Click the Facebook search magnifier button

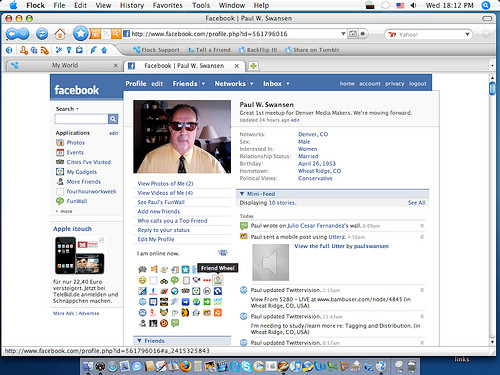pos(113,119)
